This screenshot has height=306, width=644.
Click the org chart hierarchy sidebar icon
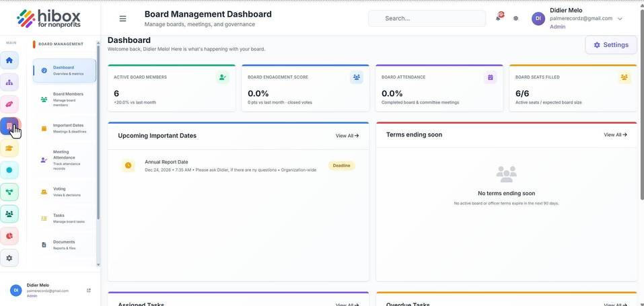[x=9, y=82]
